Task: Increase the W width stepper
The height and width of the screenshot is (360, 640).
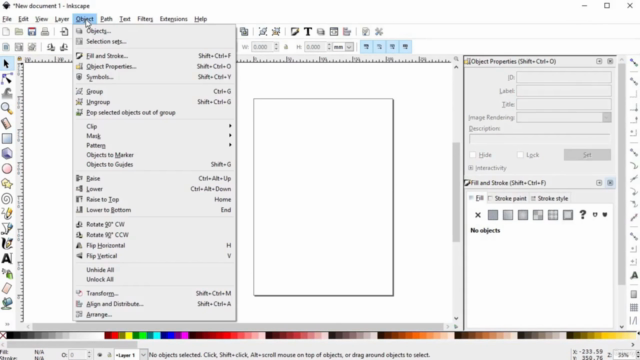Action: (x=276, y=44)
